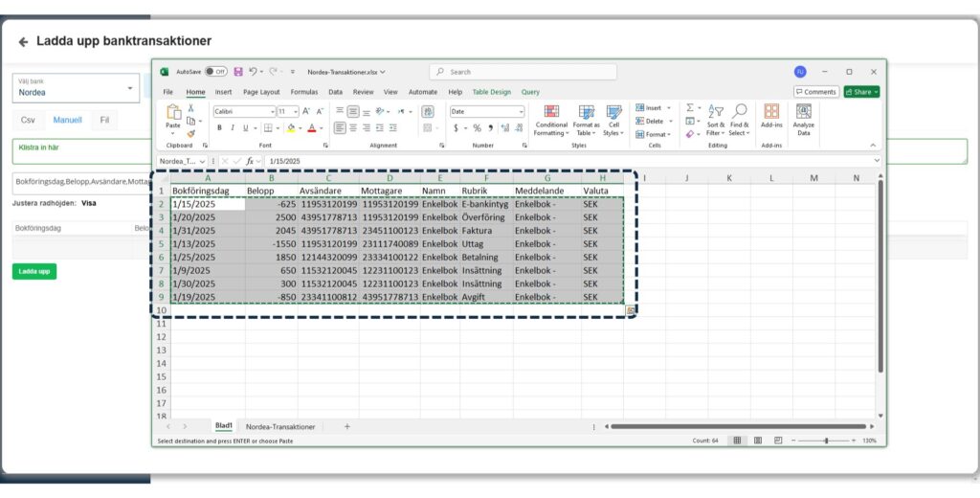Click the Excel Search box
Viewport: 980px width, 498px height.
pos(523,72)
